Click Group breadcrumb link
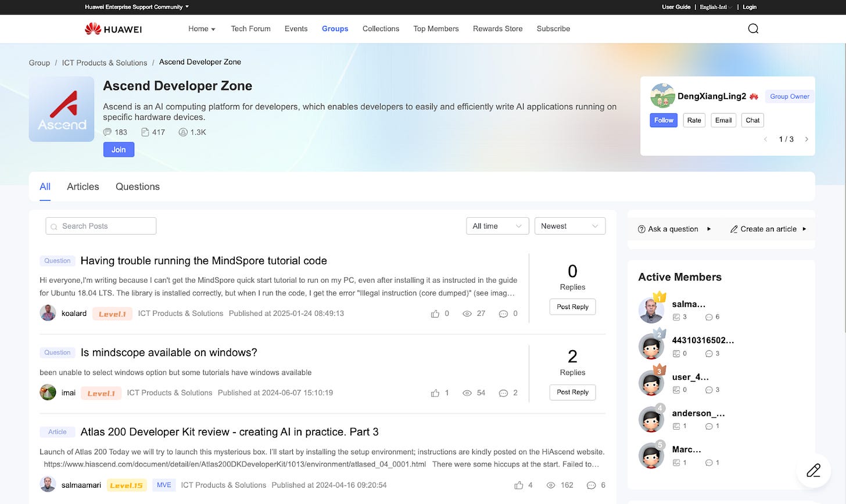Viewport: 846px width, 504px height. (x=40, y=63)
